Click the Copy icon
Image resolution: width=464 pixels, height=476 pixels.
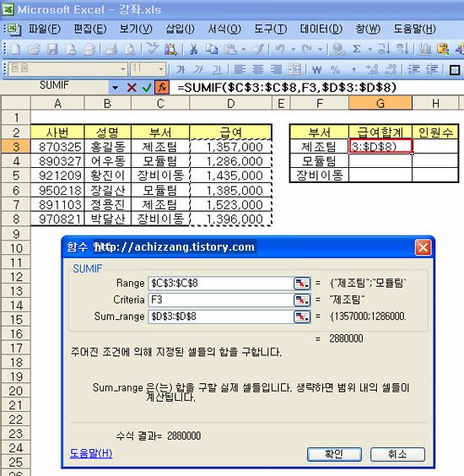[212, 49]
